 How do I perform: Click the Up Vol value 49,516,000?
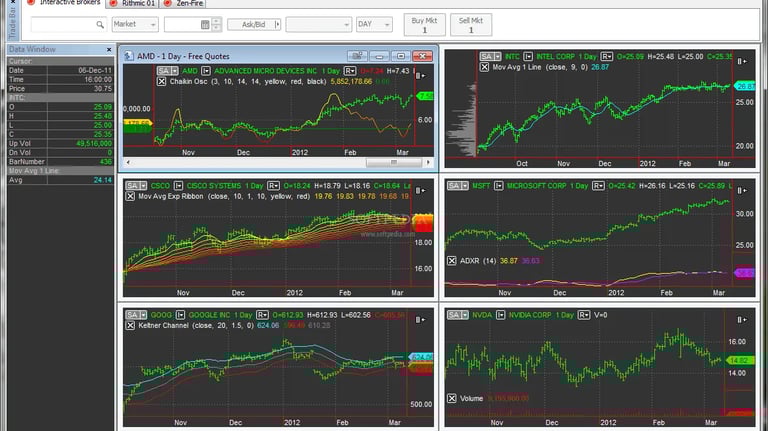pos(94,144)
